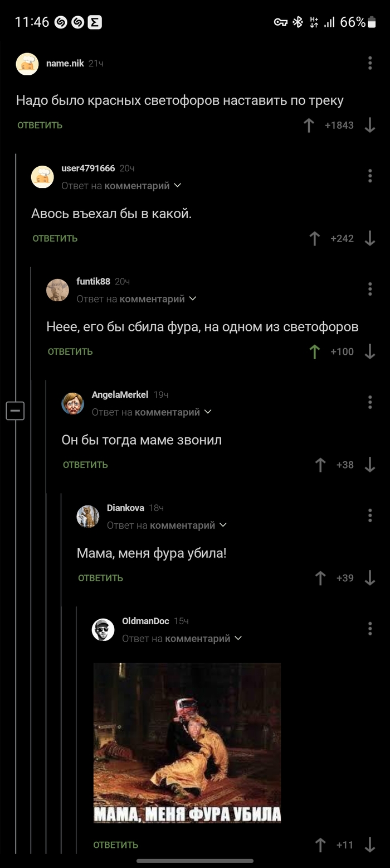Viewport: 390px width, 868px height.
Task: Downvote the AngelaMerkel comment
Action: [369, 464]
